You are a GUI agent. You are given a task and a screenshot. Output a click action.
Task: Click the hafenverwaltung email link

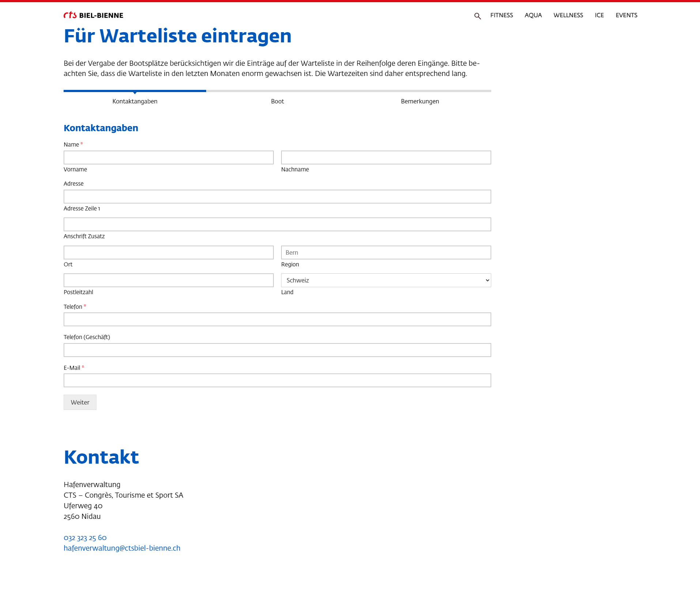tap(122, 548)
